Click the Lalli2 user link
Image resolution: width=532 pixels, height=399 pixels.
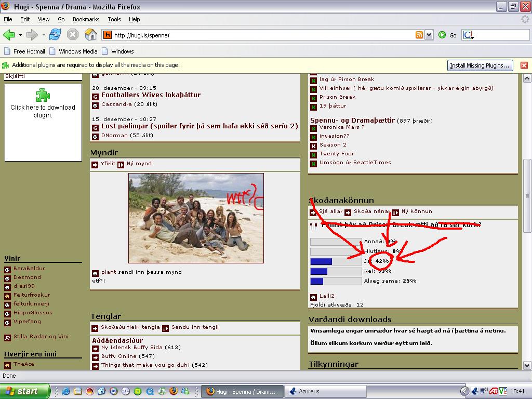click(327, 296)
